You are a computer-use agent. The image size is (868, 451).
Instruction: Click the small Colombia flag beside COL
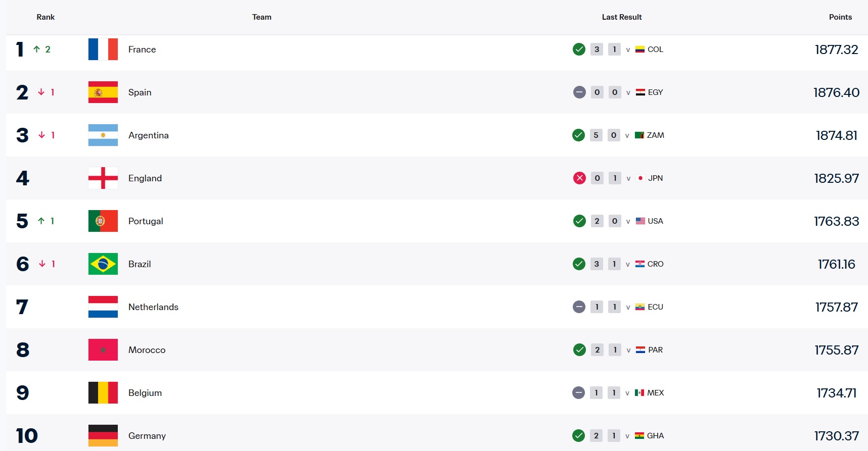(x=640, y=49)
